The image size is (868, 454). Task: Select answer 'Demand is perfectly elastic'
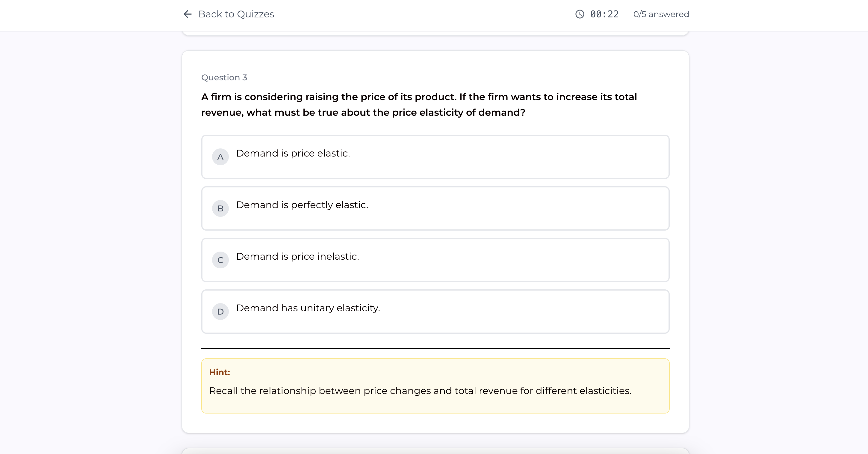pyautogui.click(x=435, y=208)
